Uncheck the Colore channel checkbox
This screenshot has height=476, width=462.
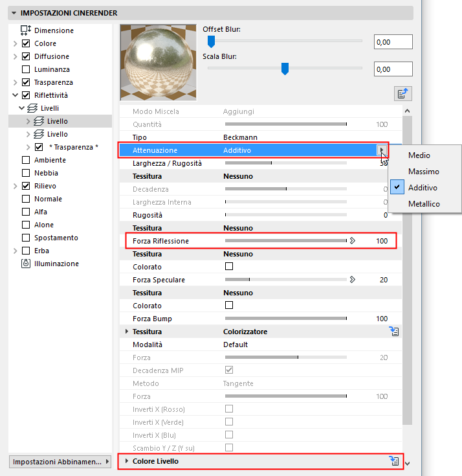point(26,43)
